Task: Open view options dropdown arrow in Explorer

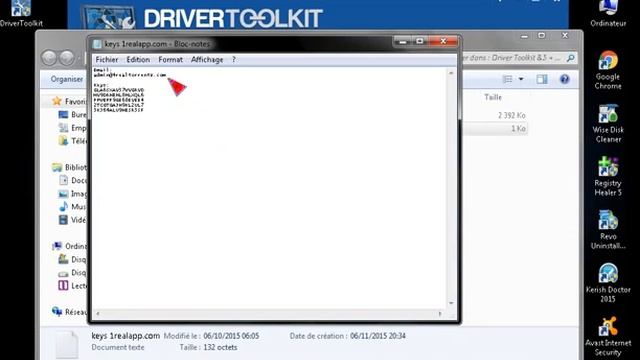Action: 521,79
